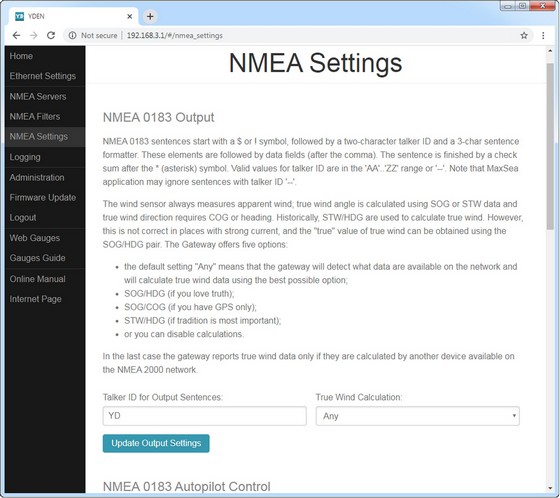Viewport: 560px width, 498px height.
Task: Reload the page with refresh icon
Action: point(51,35)
